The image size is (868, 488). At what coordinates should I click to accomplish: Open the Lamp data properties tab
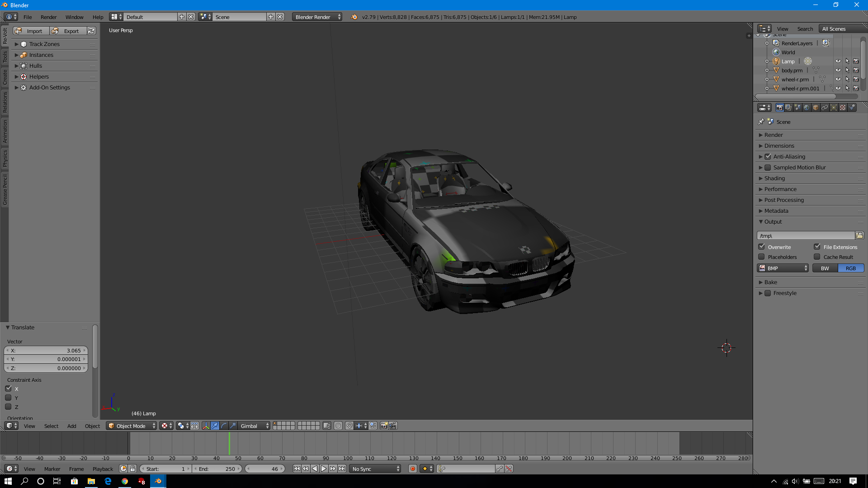[834, 108]
